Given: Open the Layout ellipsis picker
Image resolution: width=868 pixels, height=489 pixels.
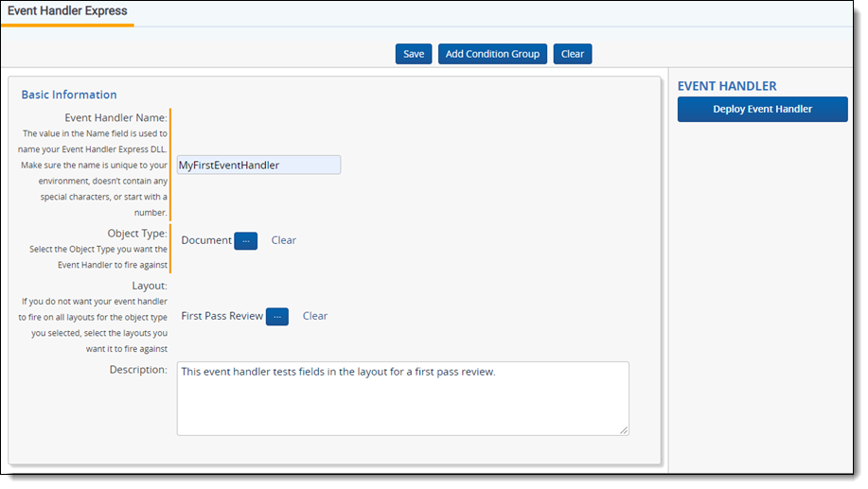Looking at the screenshot, I should [x=276, y=316].
